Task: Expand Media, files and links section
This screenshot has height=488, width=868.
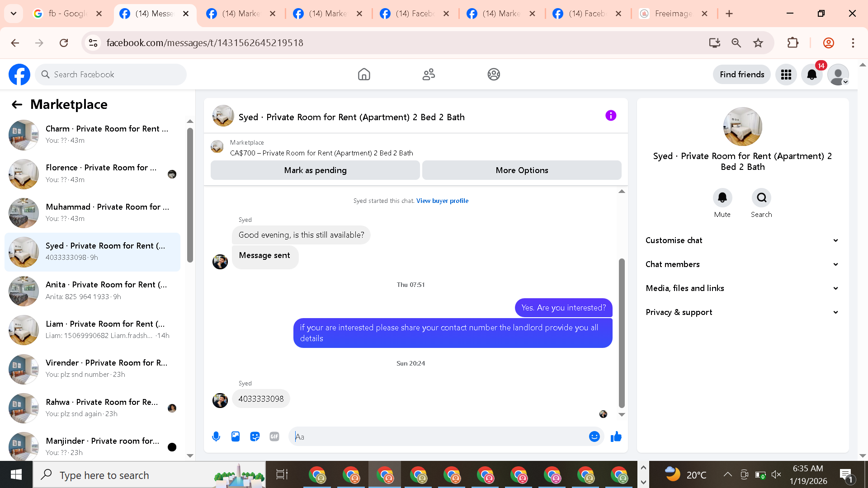Action: click(742, 288)
